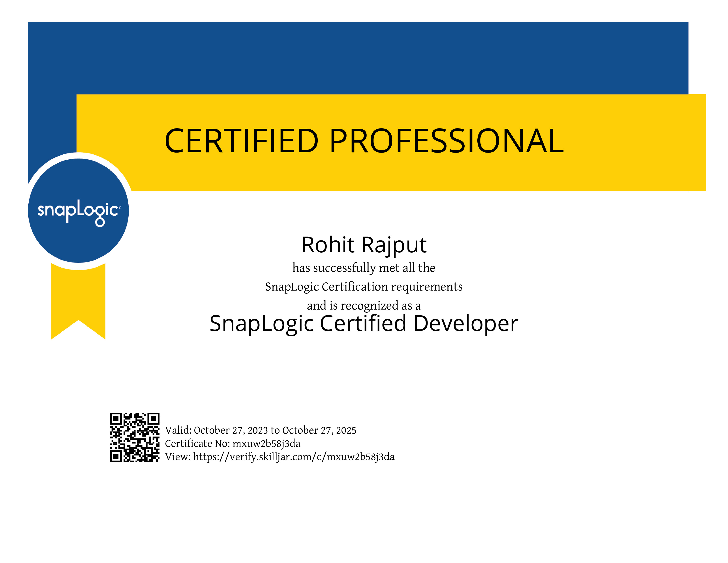Click the 'SnapLogic Certification requirements' line
Screen dimensions: 728x563
click(x=364, y=287)
